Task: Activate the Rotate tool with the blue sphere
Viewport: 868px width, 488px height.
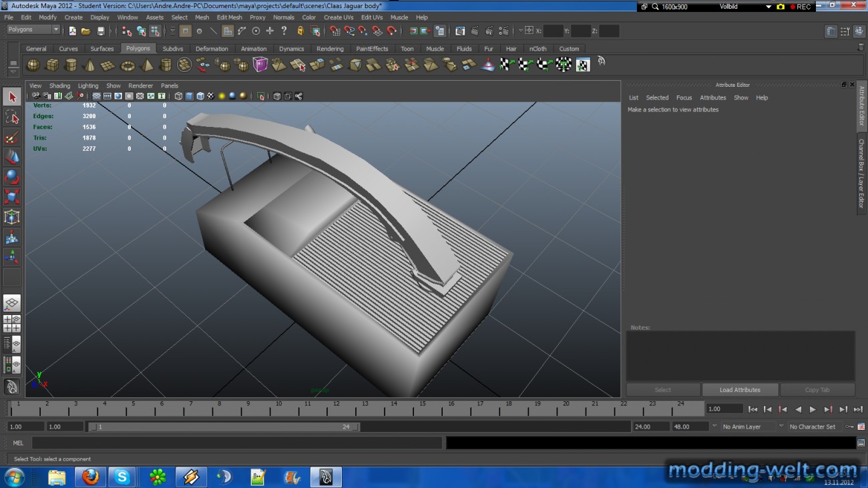Action: point(12,178)
